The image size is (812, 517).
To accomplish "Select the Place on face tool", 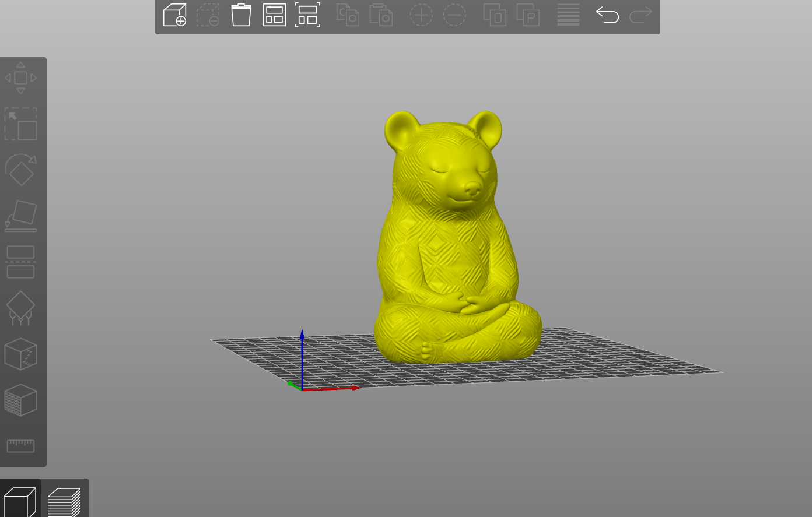I will click(20, 216).
